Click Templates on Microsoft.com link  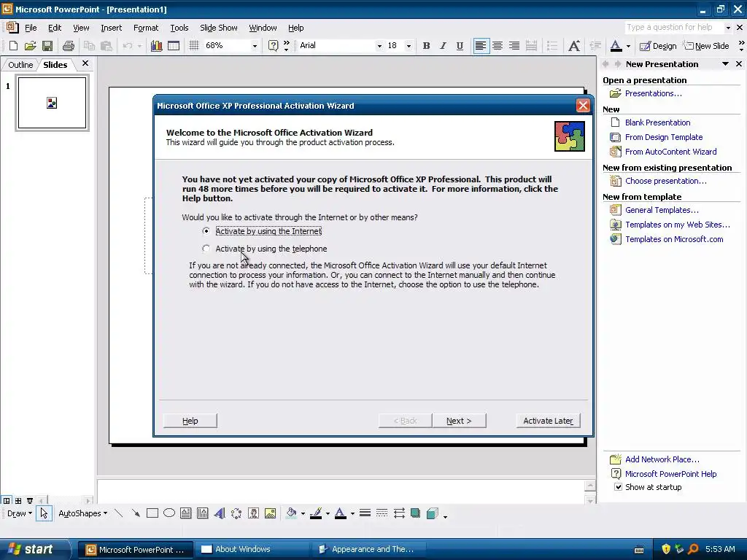coord(674,239)
